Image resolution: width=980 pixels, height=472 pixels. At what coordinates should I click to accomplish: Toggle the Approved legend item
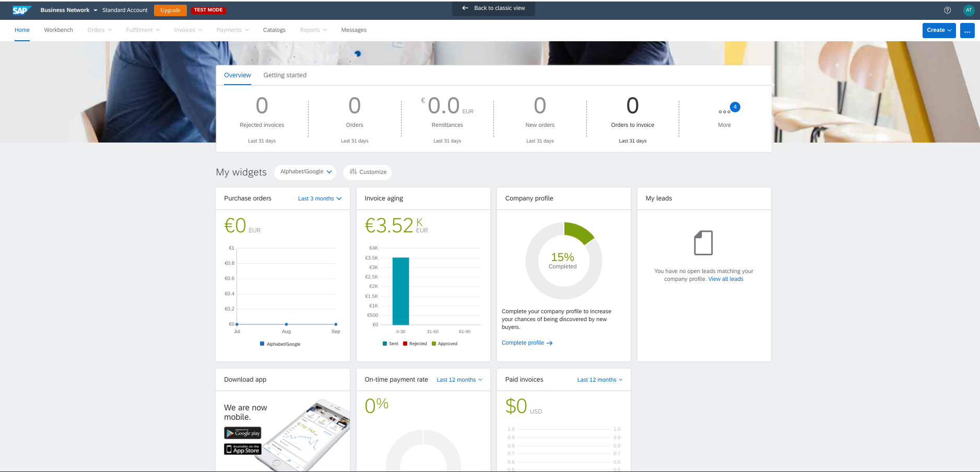[445, 344]
